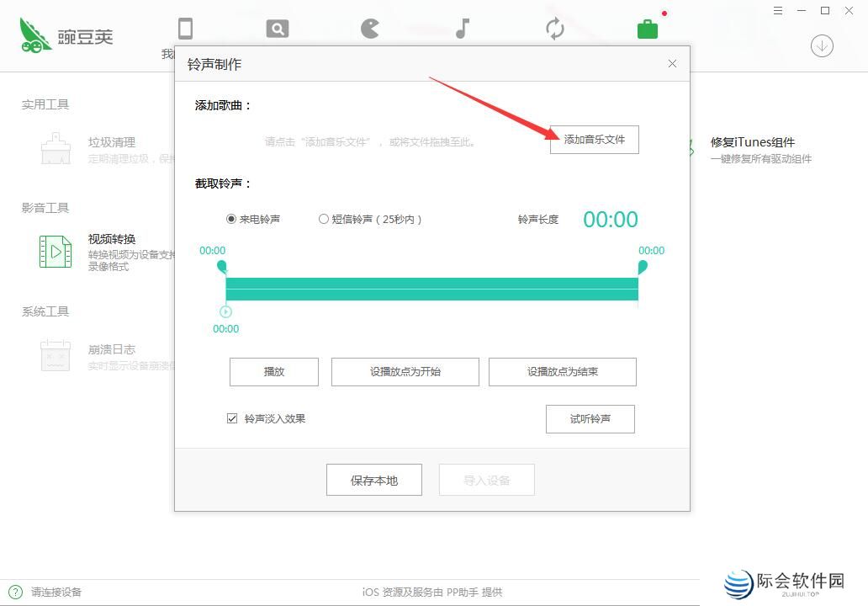868x606 pixels.
Task: Open the toolbox briefcase icon on toolbar
Action: (x=647, y=28)
